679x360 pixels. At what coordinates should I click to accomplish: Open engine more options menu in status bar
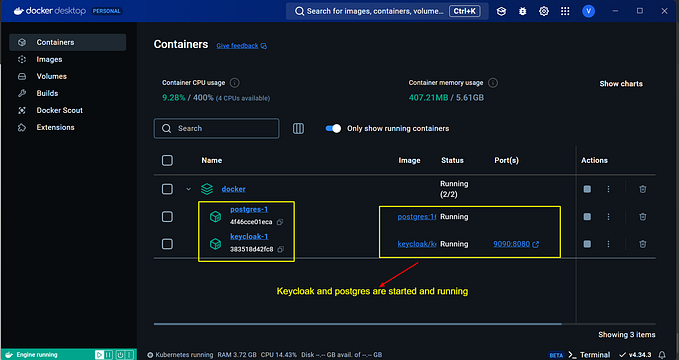(129, 355)
